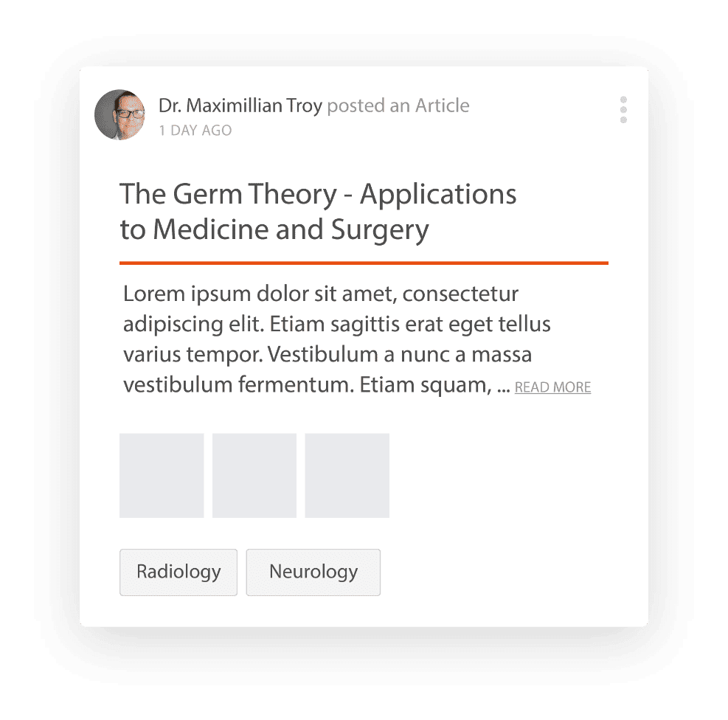The image size is (728, 720).
Task: Click Dr. Maximillian Troy's profile avatar
Action: pyautogui.click(x=119, y=114)
